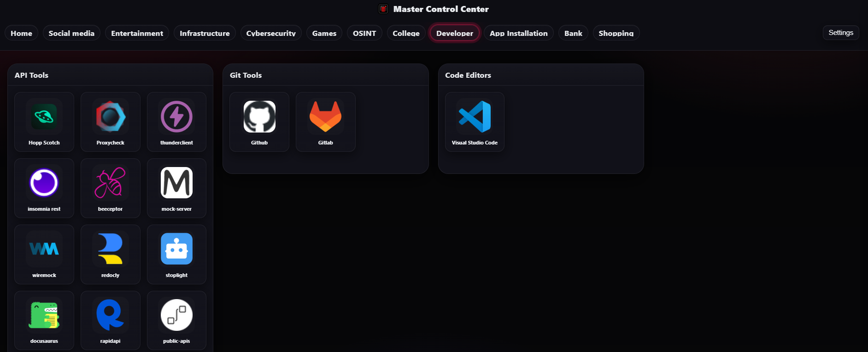Viewport: 868px width, 352px height.
Task: Open wiremock WM icon
Action: pos(44,249)
